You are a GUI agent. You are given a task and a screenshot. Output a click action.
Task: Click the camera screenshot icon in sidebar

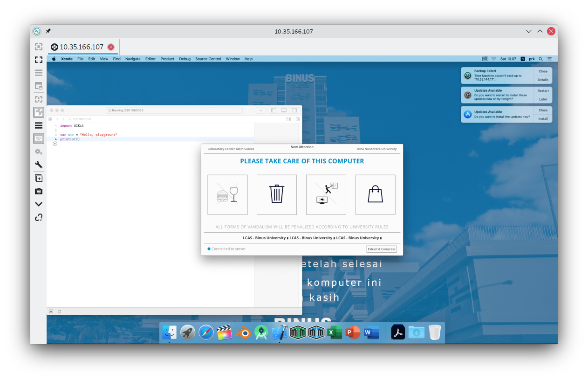coord(39,191)
